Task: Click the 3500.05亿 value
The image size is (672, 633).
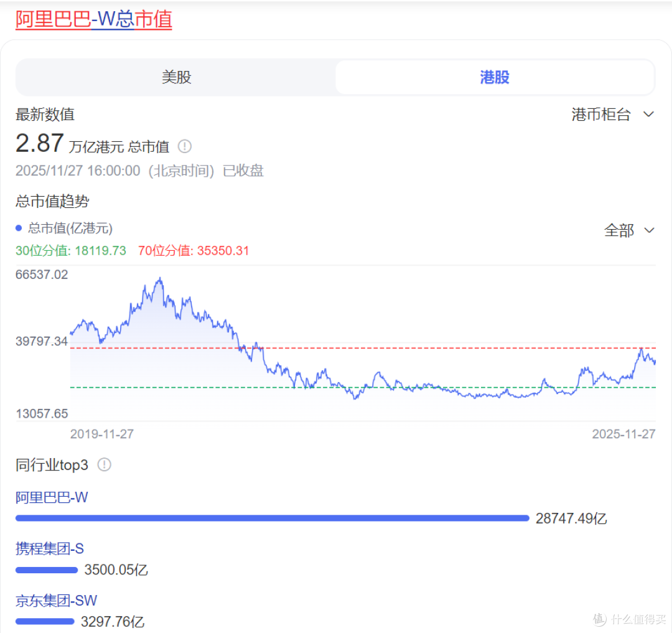Action: 116,570
